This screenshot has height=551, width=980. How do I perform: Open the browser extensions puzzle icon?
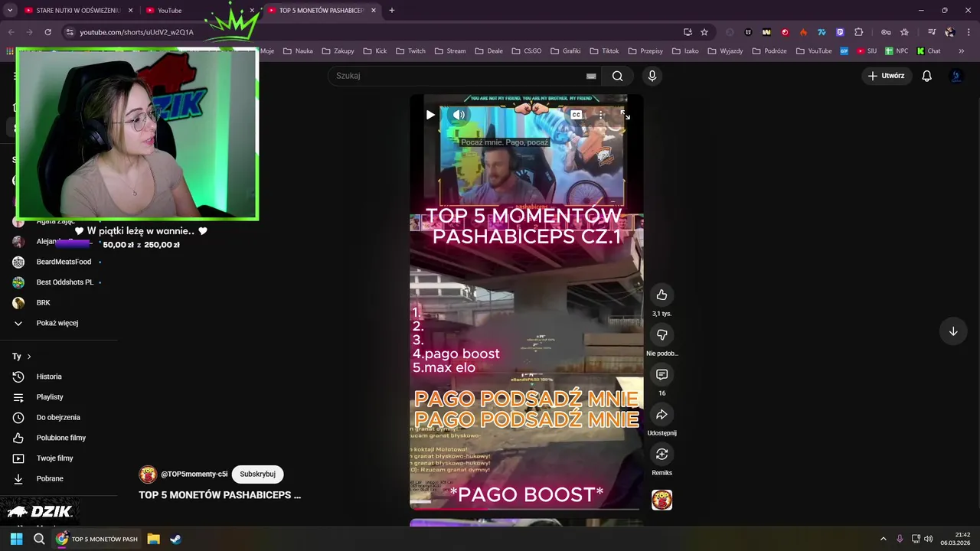(858, 32)
